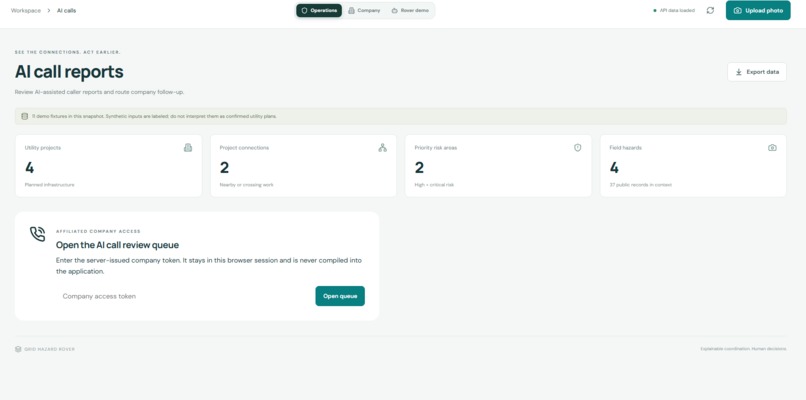The width and height of the screenshot is (806, 400).
Task: Click 'Planned infrastructure' caption
Action: click(49, 185)
